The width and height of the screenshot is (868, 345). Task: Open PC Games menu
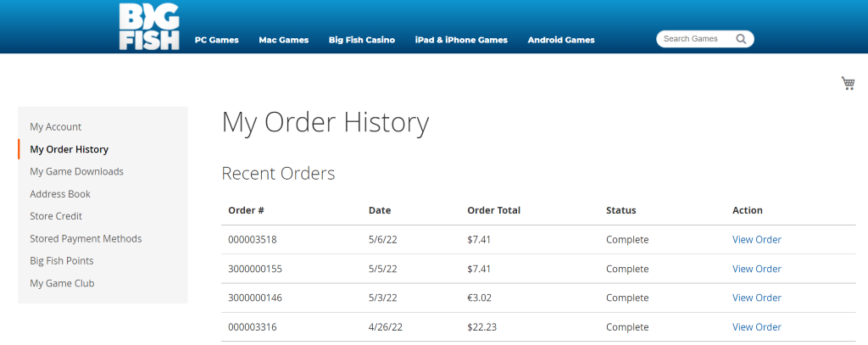(x=217, y=40)
